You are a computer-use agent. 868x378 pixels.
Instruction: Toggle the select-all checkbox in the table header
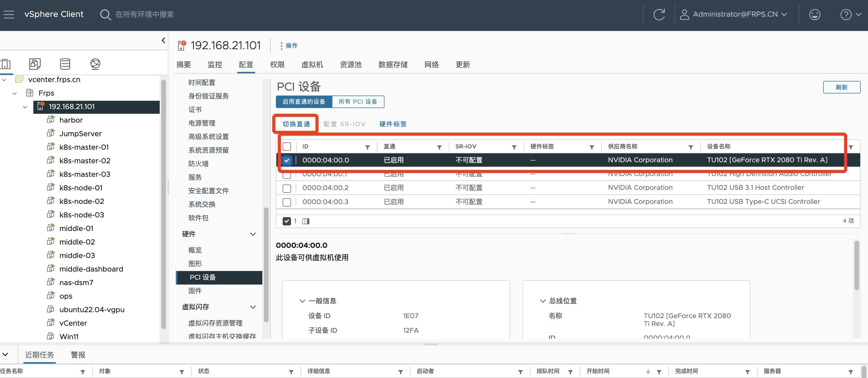pyautogui.click(x=287, y=147)
